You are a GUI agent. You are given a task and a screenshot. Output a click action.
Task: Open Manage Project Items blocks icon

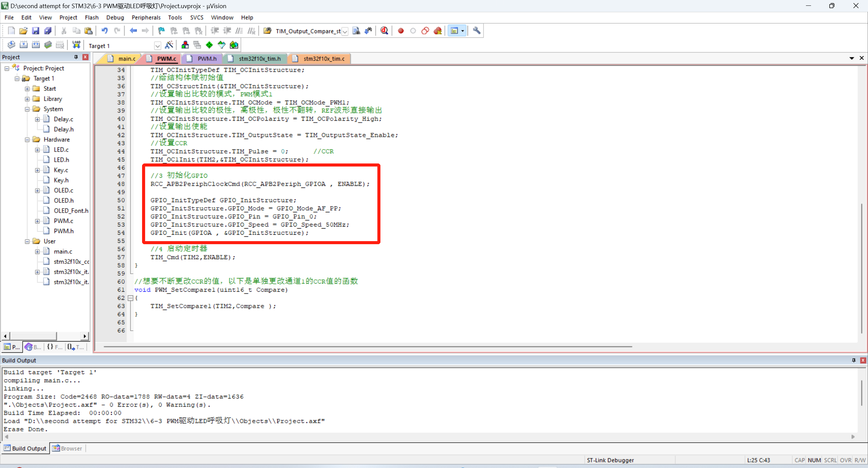click(185, 45)
